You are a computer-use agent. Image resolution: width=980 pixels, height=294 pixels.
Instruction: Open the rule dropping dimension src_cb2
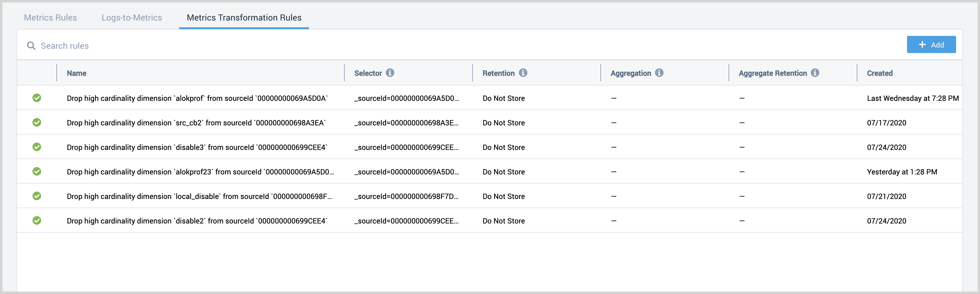(196, 123)
